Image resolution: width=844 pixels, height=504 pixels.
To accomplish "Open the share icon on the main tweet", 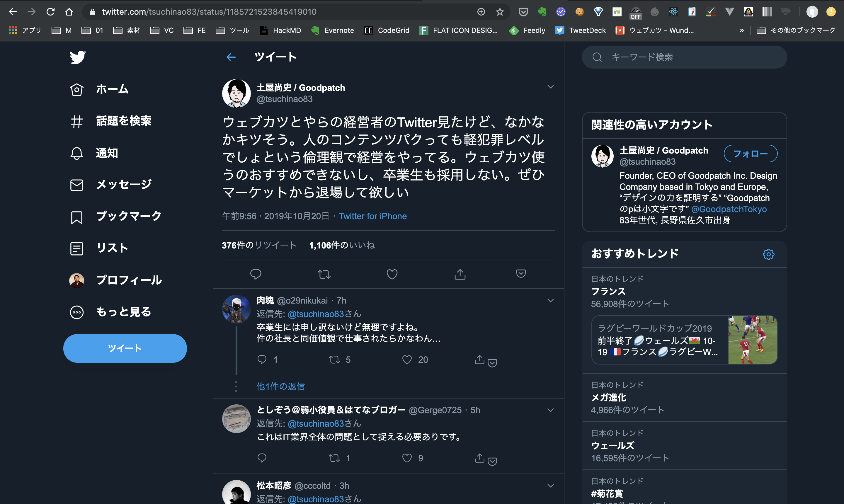I will coord(460,274).
